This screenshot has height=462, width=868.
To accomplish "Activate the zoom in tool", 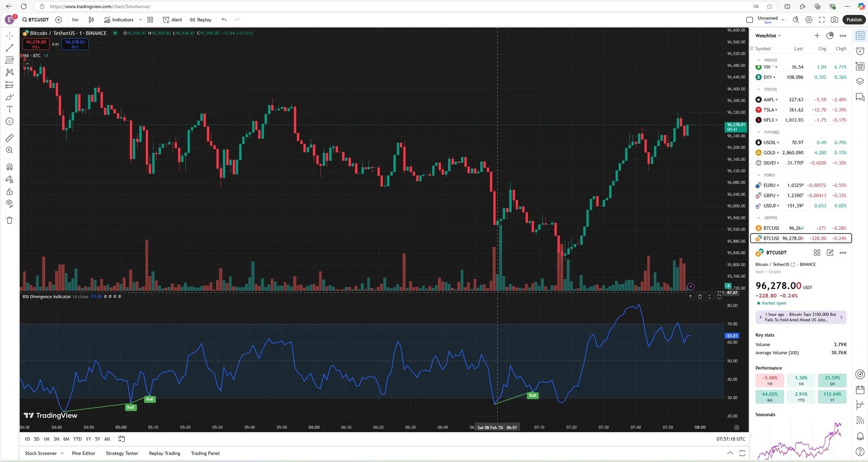I will 9,150.
